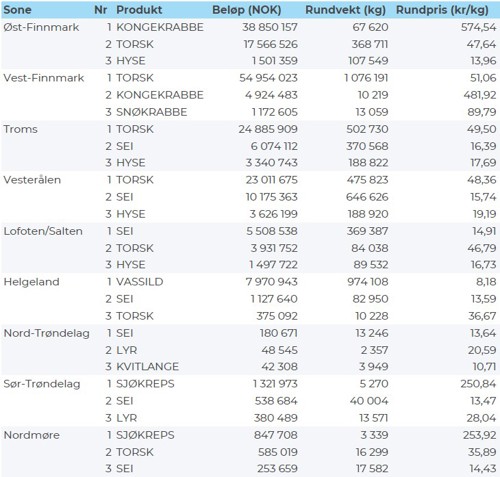
Task: Select the Vesterålen zone cell
Action: (x=32, y=180)
